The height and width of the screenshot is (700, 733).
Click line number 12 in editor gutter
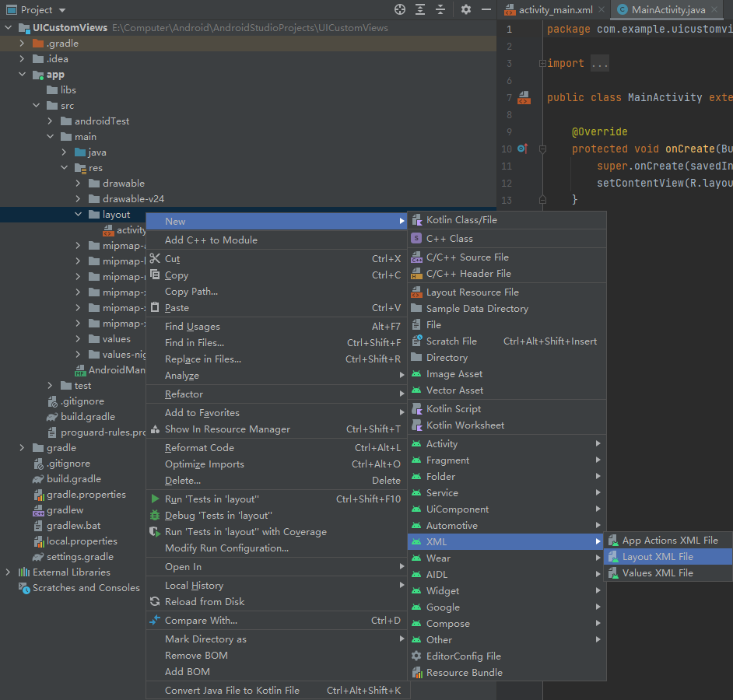(x=507, y=184)
